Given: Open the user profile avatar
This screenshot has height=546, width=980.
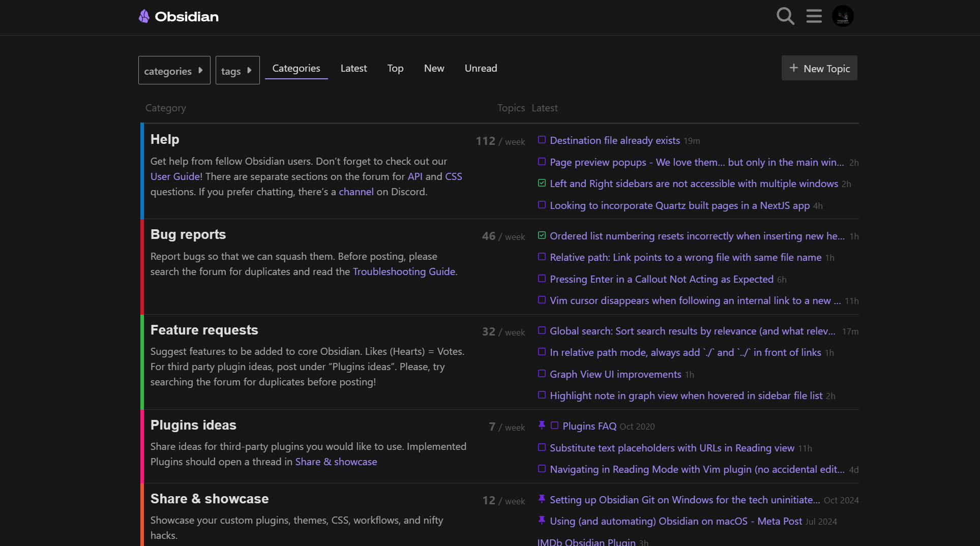Looking at the screenshot, I should tap(843, 16).
